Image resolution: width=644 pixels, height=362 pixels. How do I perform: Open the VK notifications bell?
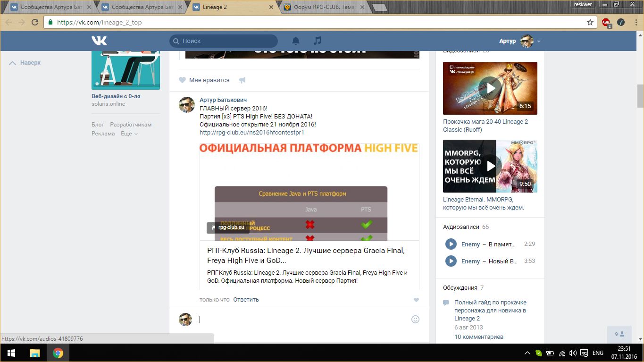click(x=296, y=41)
